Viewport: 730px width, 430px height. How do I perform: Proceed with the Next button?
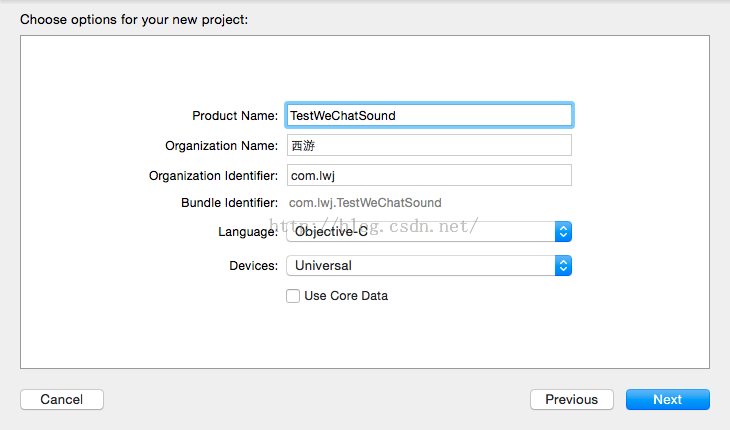pyautogui.click(x=667, y=400)
